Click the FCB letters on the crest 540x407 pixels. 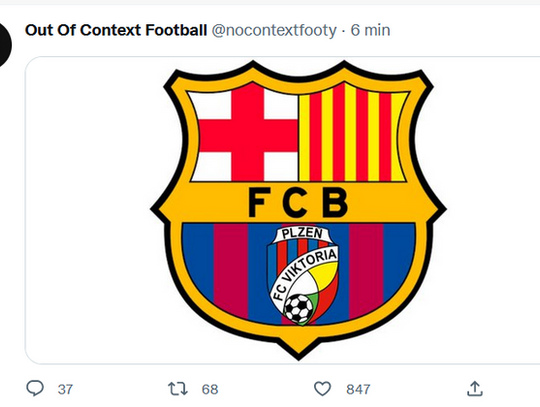coord(298,202)
